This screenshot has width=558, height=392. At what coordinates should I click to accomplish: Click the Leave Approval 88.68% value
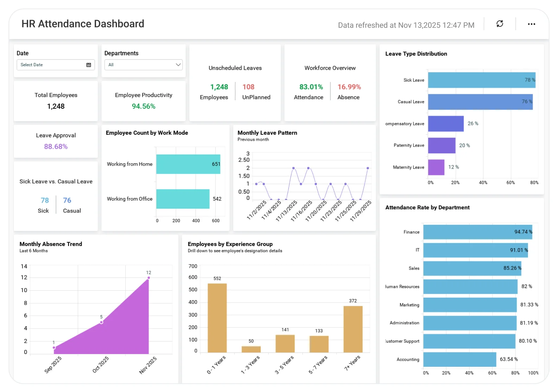pyautogui.click(x=56, y=146)
